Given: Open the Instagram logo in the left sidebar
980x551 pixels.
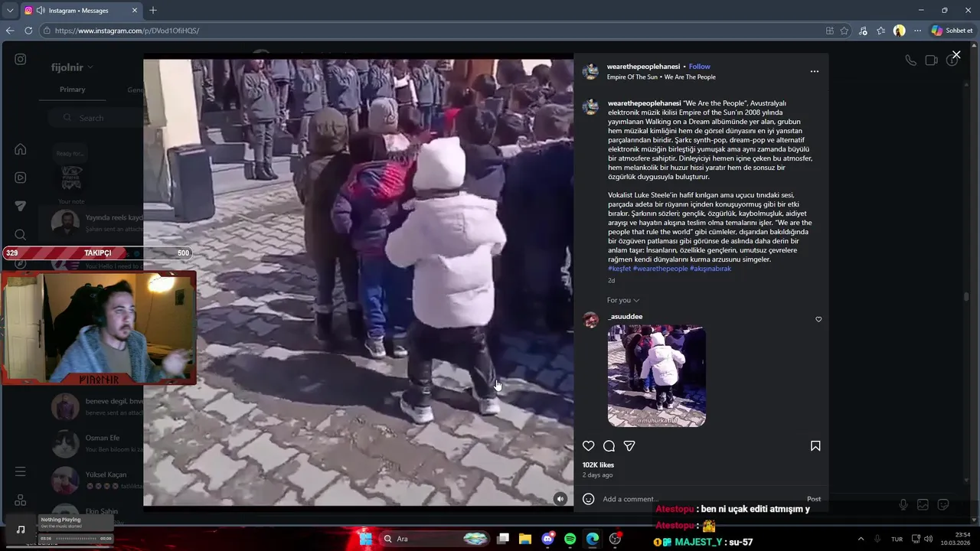Looking at the screenshot, I should click(21, 59).
